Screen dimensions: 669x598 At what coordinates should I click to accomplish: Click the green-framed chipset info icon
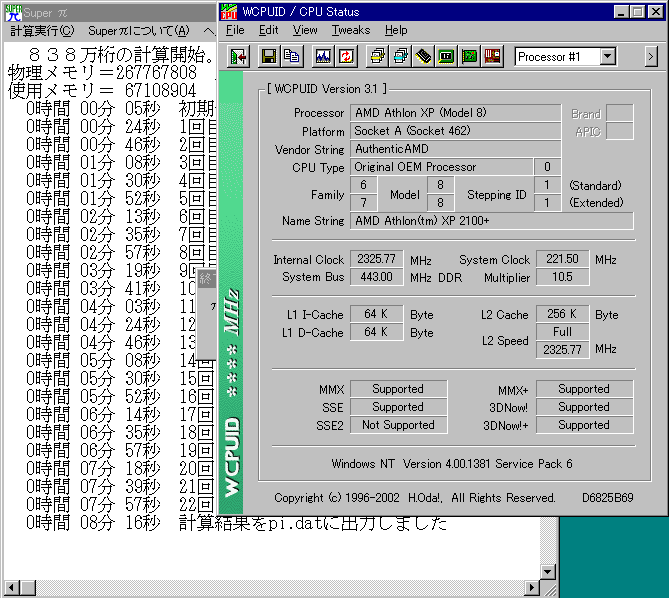(x=446, y=57)
